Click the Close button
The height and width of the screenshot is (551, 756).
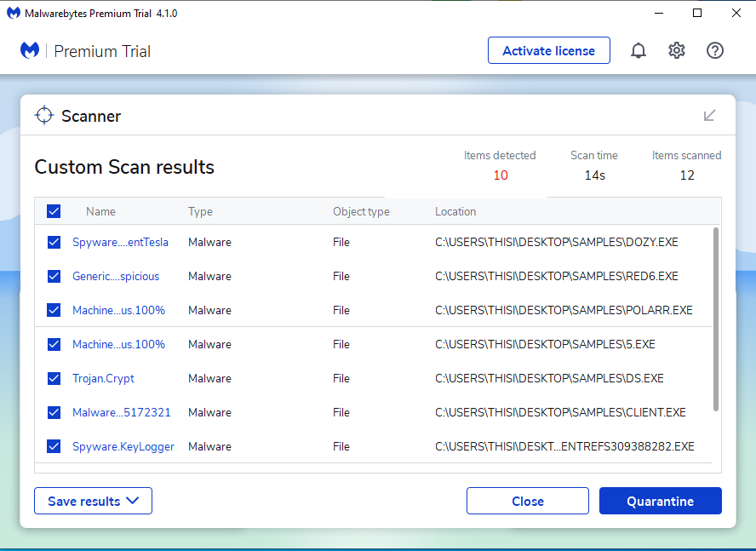click(528, 501)
